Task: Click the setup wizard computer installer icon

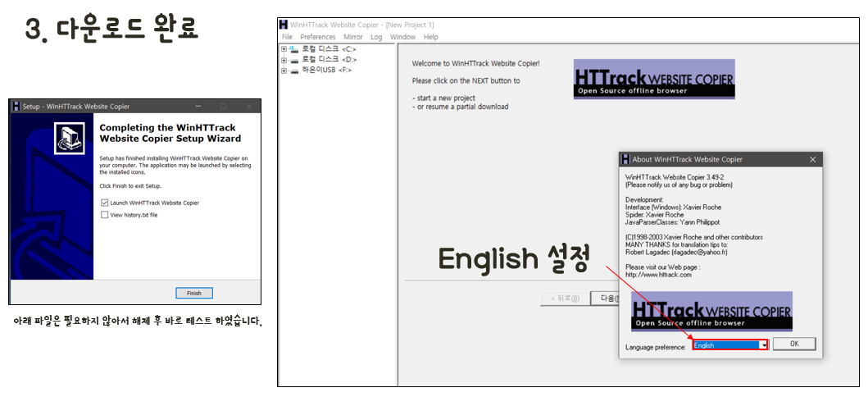Action: [70, 139]
